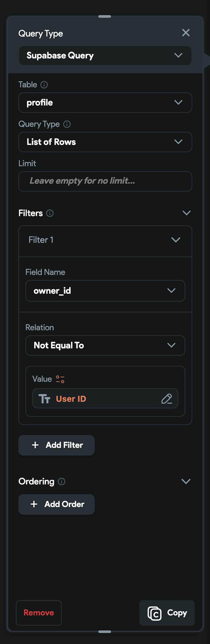
Task: Open the Supabase Query dropdown
Action: pyautogui.click(x=105, y=56)
